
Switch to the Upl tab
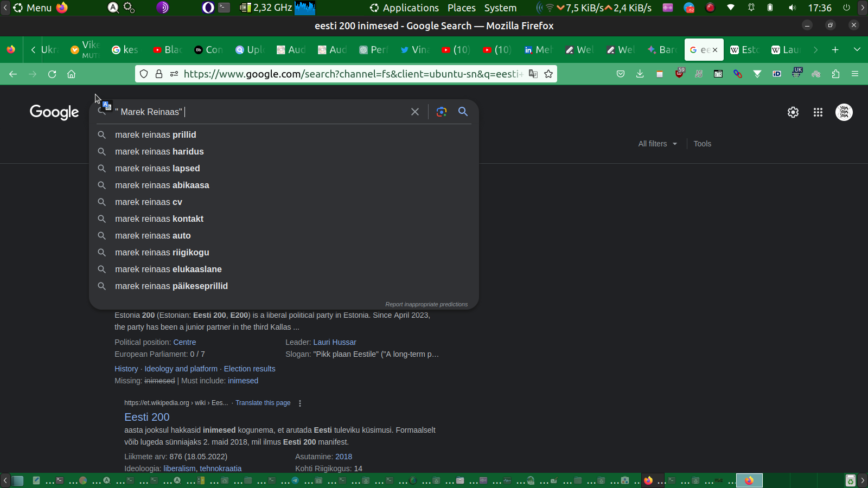pos(250,50)
